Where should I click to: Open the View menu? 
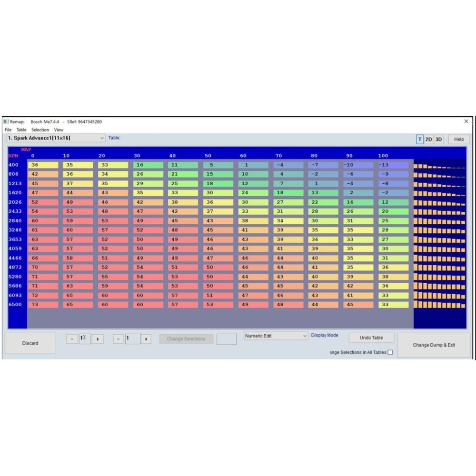[59, 129]
